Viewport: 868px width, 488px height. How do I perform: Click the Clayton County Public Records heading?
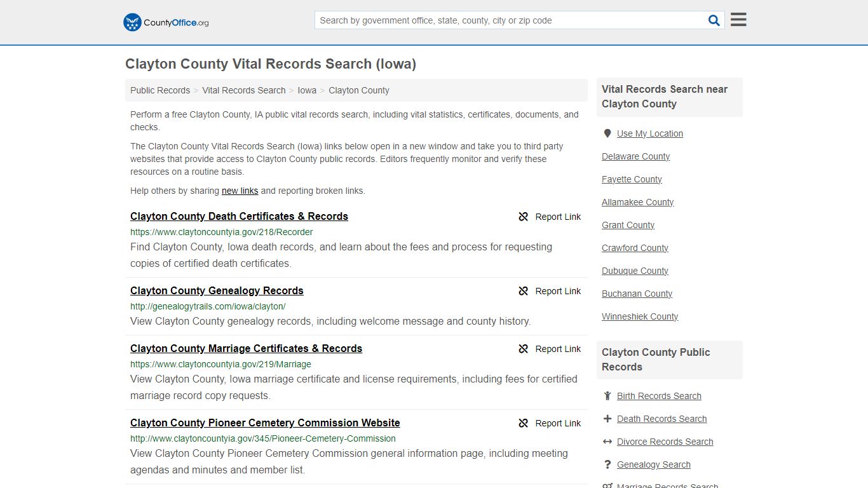point(656,360)
